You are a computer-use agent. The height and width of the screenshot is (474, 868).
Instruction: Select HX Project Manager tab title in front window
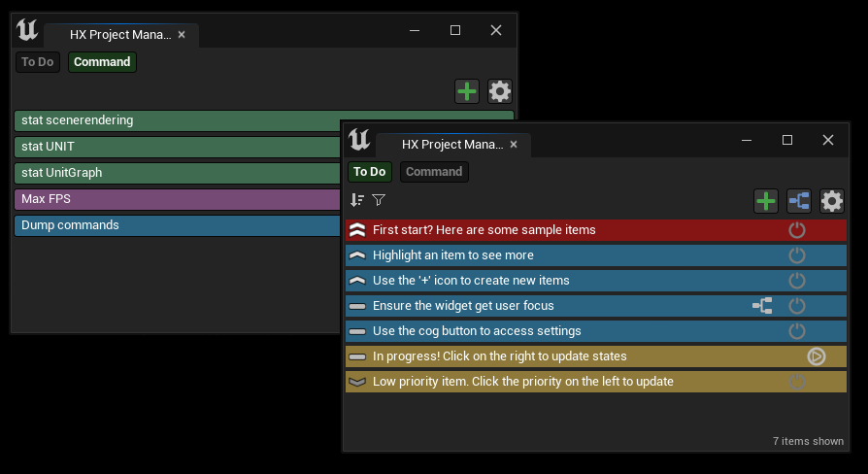point(452,145)
